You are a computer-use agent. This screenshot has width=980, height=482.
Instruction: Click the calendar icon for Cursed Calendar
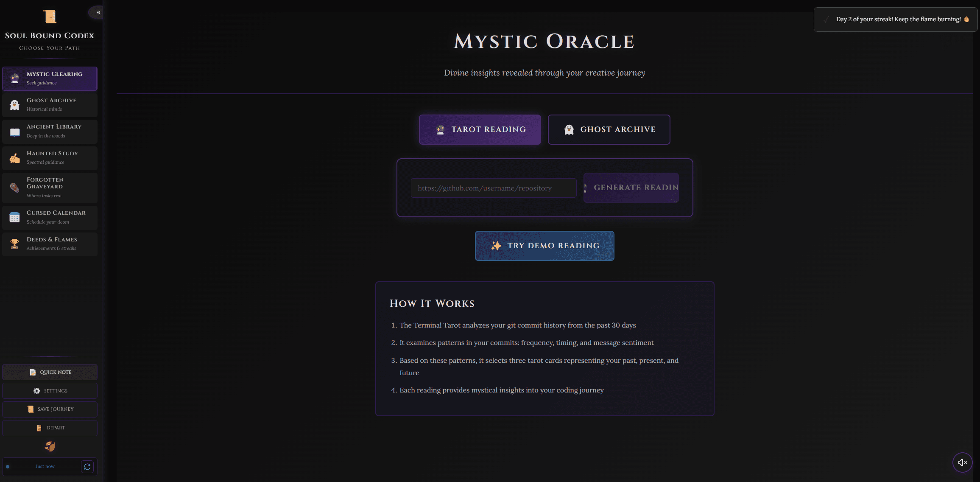click(15, 218)
